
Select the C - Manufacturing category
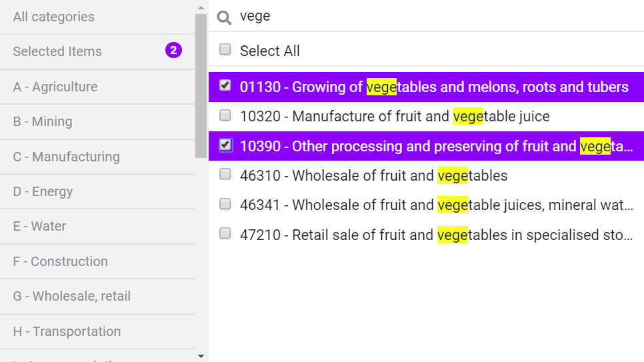pos(97,157)
